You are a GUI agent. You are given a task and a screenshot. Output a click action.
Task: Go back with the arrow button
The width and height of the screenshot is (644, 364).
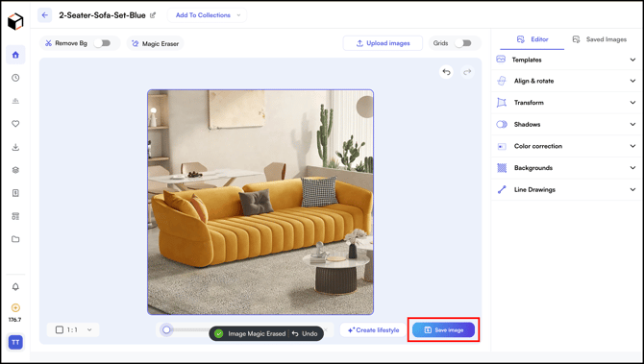(45, 15)
